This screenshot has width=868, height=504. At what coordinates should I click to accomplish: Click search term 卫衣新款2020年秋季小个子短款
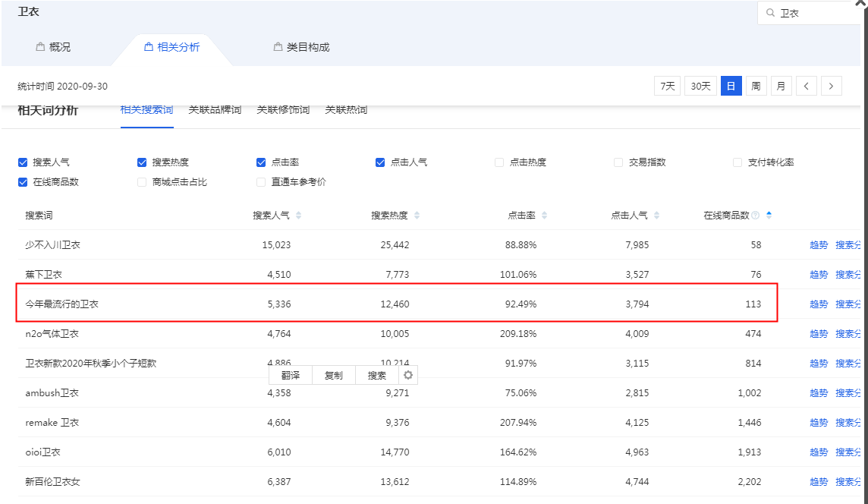[x=91, y=364]
